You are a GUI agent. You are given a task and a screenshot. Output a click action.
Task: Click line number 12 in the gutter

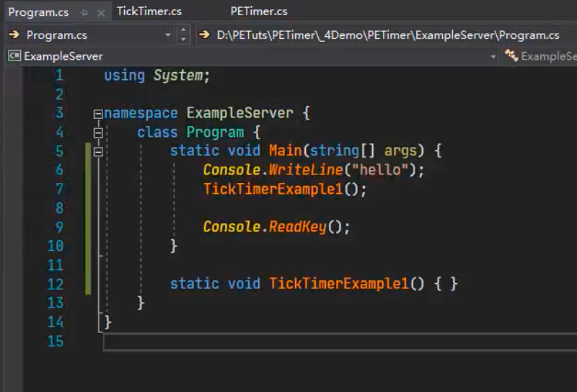point(56,284)
